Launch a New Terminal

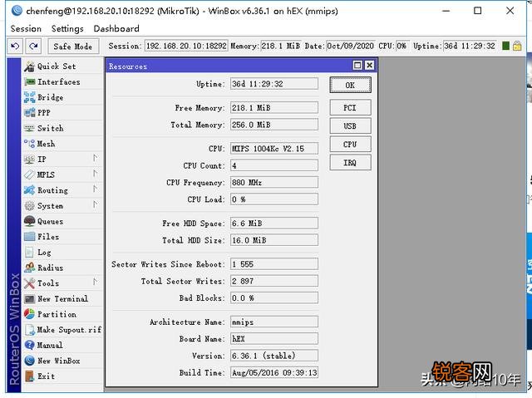tap(62, 299)
